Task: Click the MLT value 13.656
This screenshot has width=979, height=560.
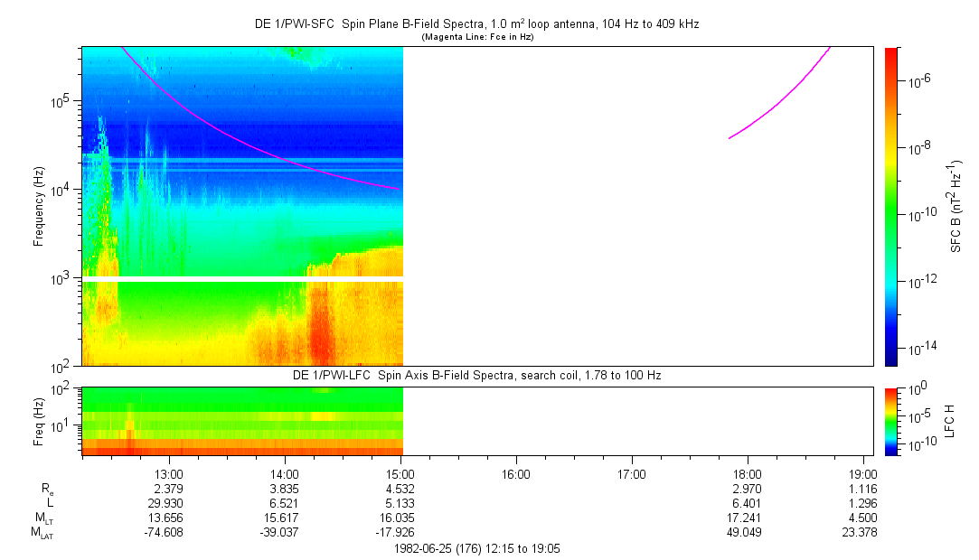Action: click(x=165, y=518)
